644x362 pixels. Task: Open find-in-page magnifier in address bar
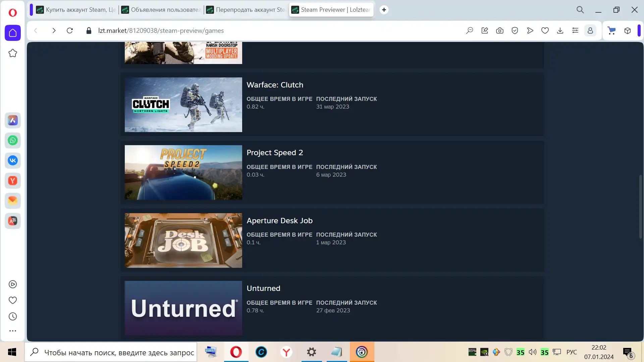pyautogui.click(x=470, y=31)
